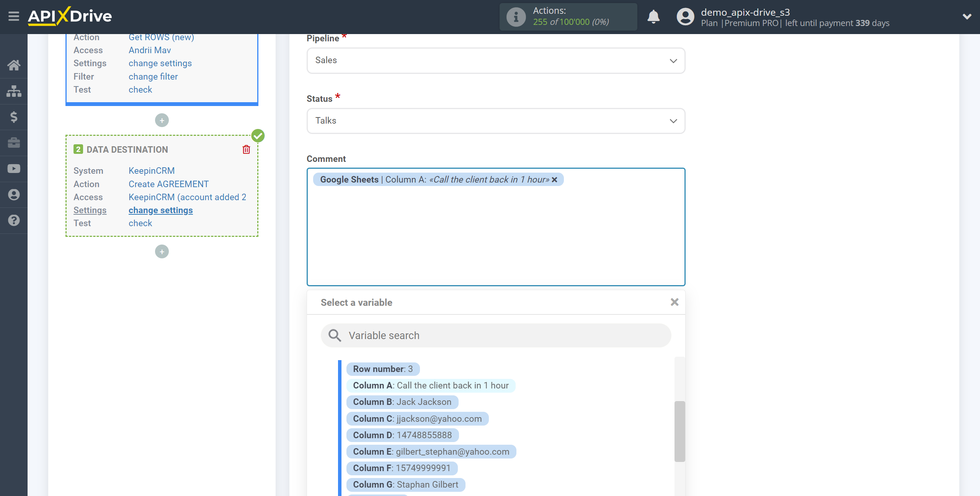Image resolution: width=980 pixels, height=496 pixels.
Task: Remove the Column A tag from Comment
Action: pos(554,180)
